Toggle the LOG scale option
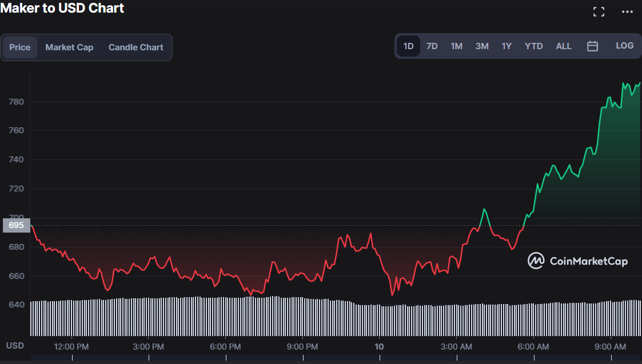This screenshot has width=642, height=364. [624, 46]
